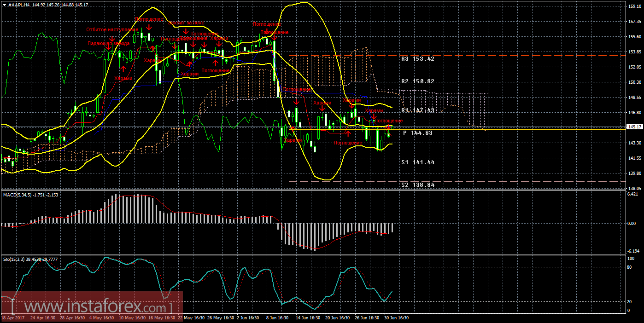The image size is (644, 323).
Task: Select the current price tag 145.17
Action: coord(635,127)
